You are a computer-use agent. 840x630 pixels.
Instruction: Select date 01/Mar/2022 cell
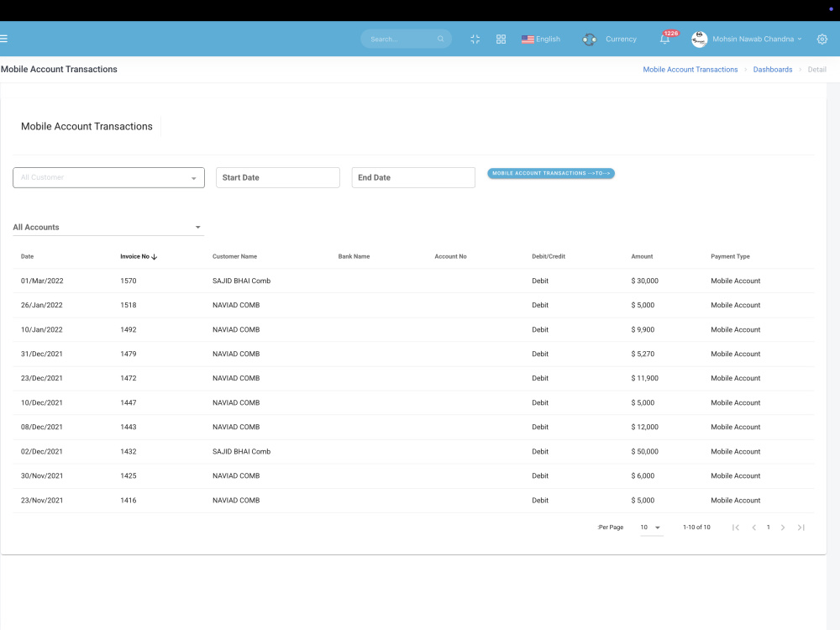(x=42, y=281)
